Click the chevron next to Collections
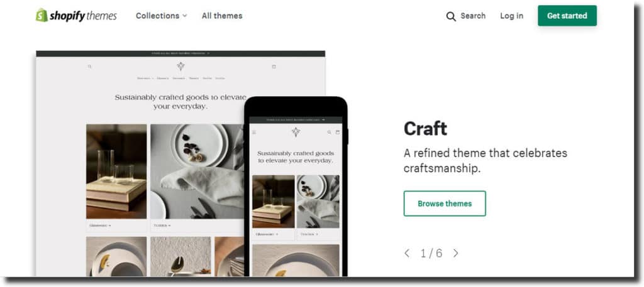644x287 pixels. 185,16
